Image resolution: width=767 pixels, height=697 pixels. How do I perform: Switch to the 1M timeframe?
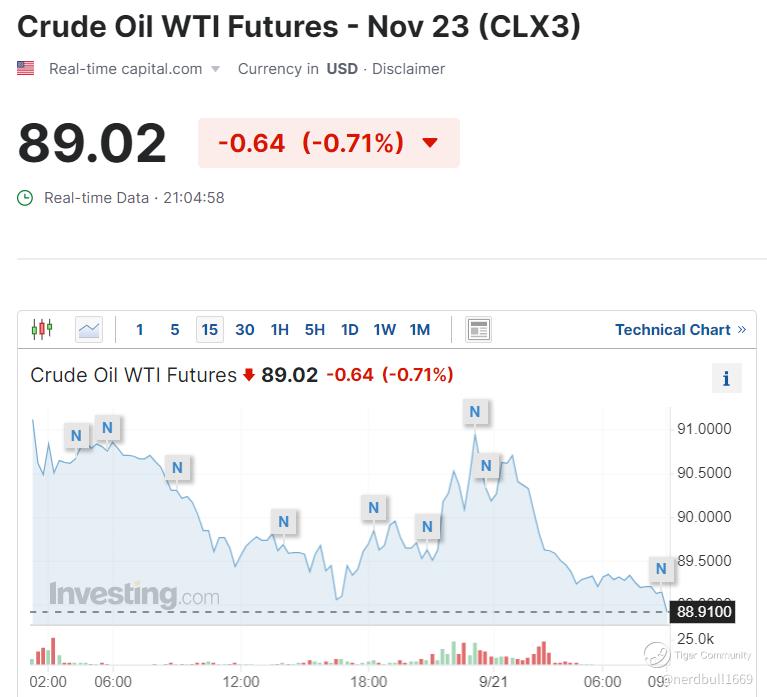tap(420, 329)
